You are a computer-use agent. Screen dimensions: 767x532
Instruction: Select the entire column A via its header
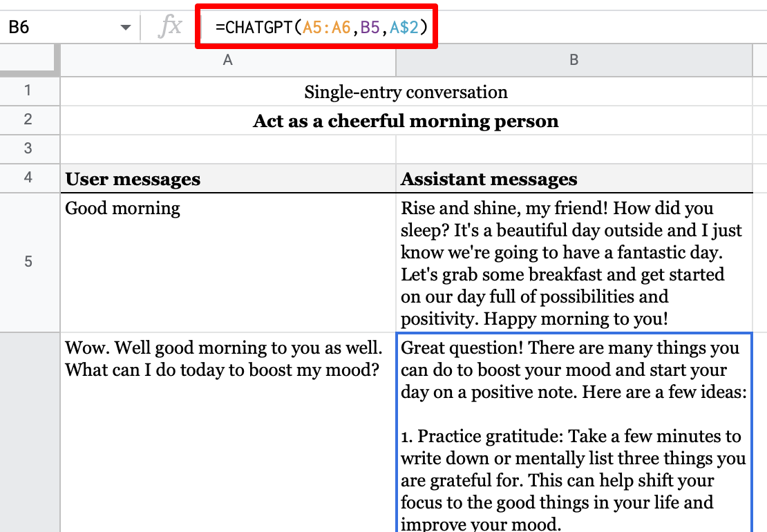pyautogui.click(x=227, y=60)
